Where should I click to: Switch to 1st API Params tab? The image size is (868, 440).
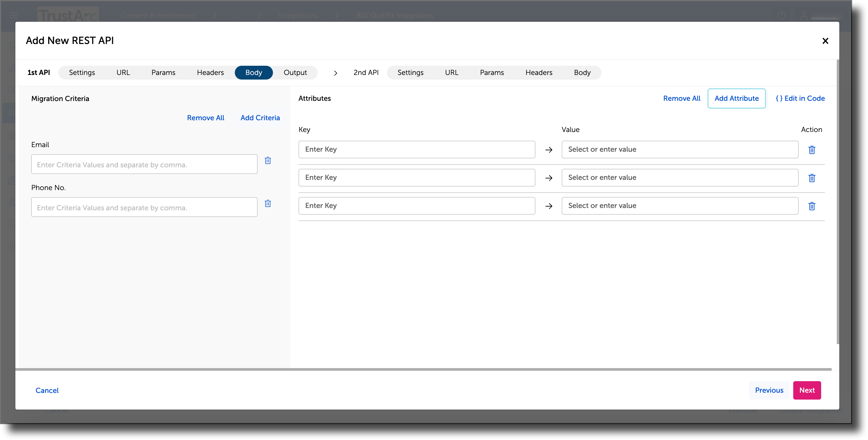coord(163,73)
